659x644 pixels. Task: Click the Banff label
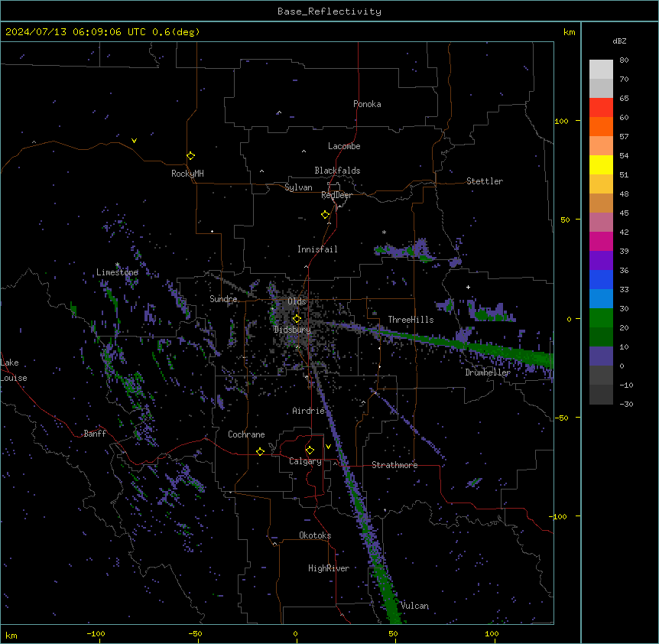pos(95,434)
